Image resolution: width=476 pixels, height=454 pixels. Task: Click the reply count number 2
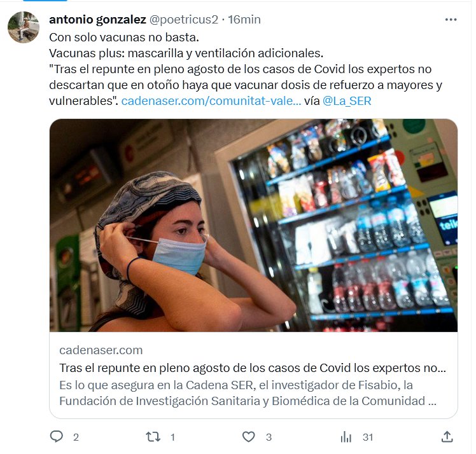pyautogui.click(x=76, y=437)
